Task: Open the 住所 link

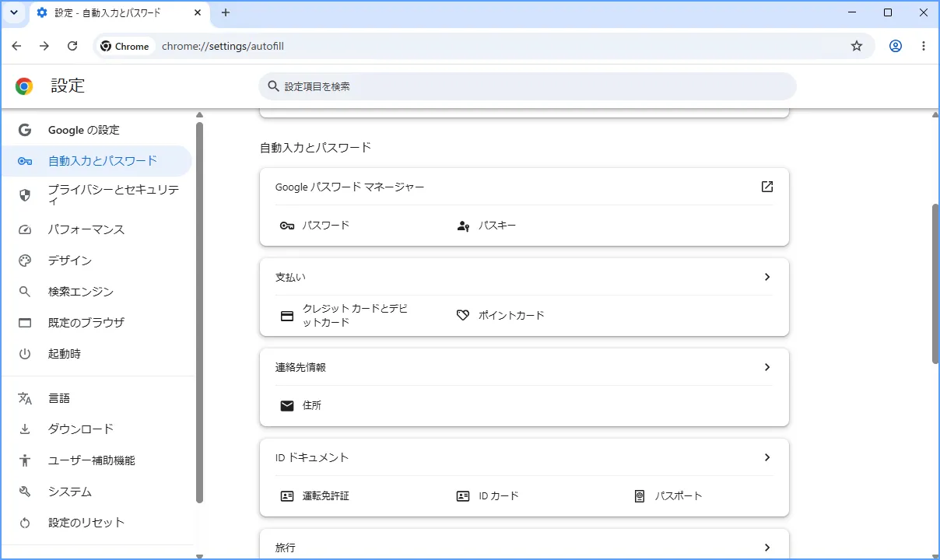Action: 312,406
